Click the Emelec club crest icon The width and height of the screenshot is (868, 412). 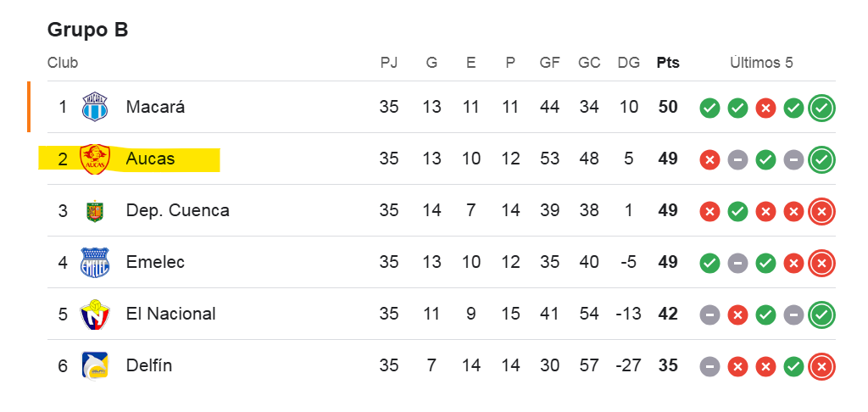(95, 262)
